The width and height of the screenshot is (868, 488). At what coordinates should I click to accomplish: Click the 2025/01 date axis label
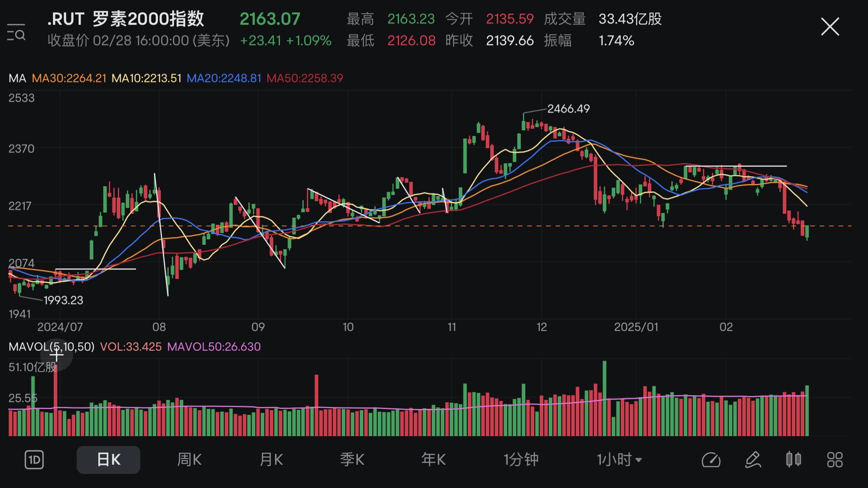pos(636,327)
